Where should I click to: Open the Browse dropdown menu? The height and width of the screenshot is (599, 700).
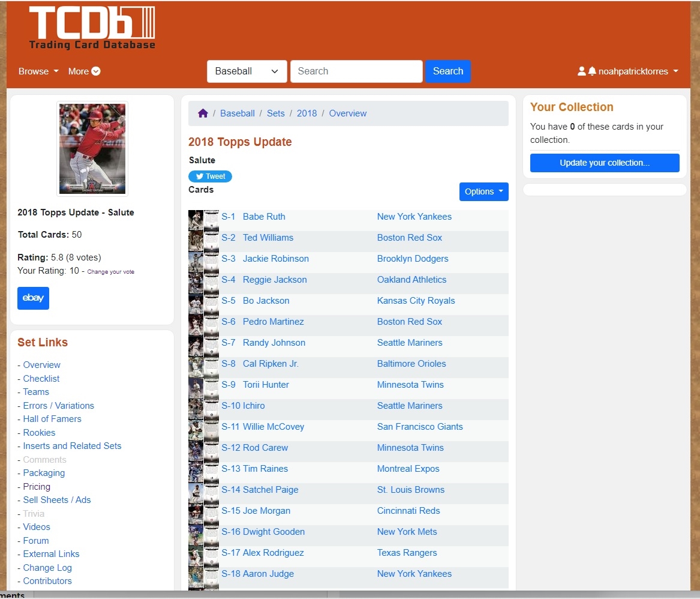click(x=38, y=71)
